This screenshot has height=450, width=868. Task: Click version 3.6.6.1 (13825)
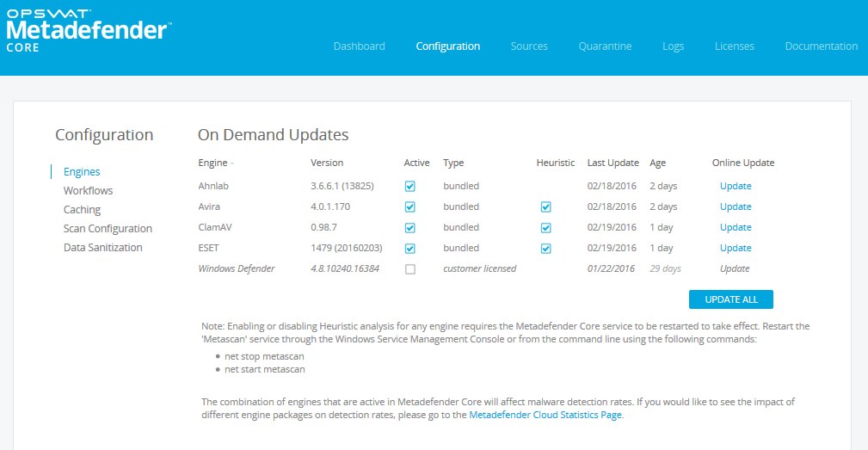342,186
